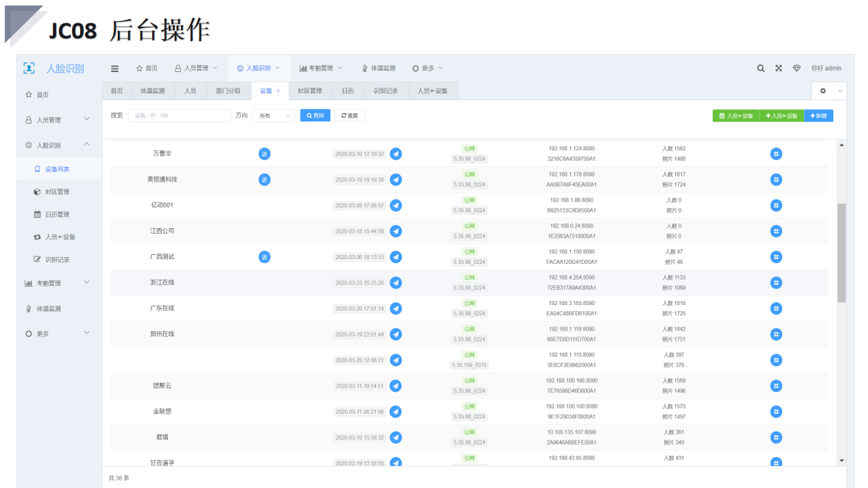Screen dimensions: 868x488
Task: Switch to the 识别记录 tab
Action: (x=385, y=91)
